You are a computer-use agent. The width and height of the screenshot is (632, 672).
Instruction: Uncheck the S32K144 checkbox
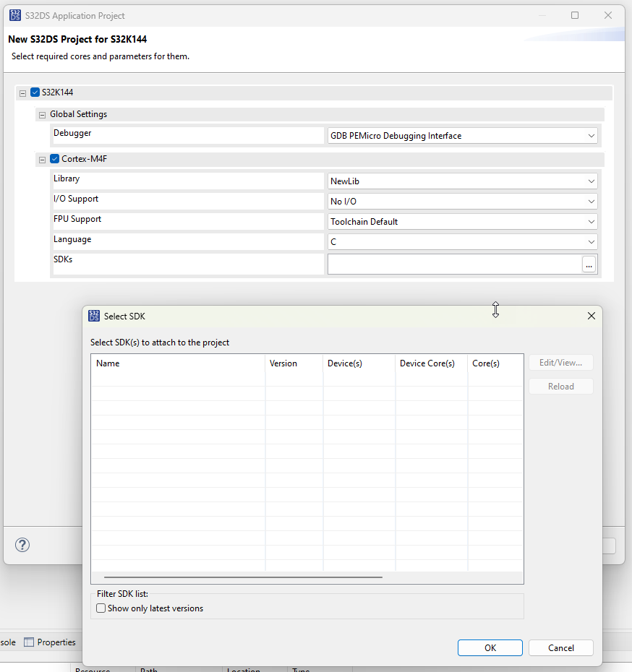[x=35, y=92]
